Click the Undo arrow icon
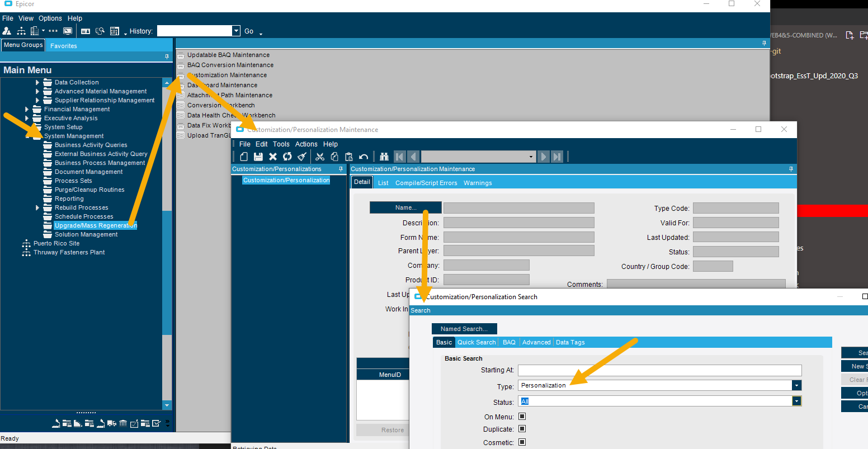Screen dimensions: 868x449 (x=364, y=157)
